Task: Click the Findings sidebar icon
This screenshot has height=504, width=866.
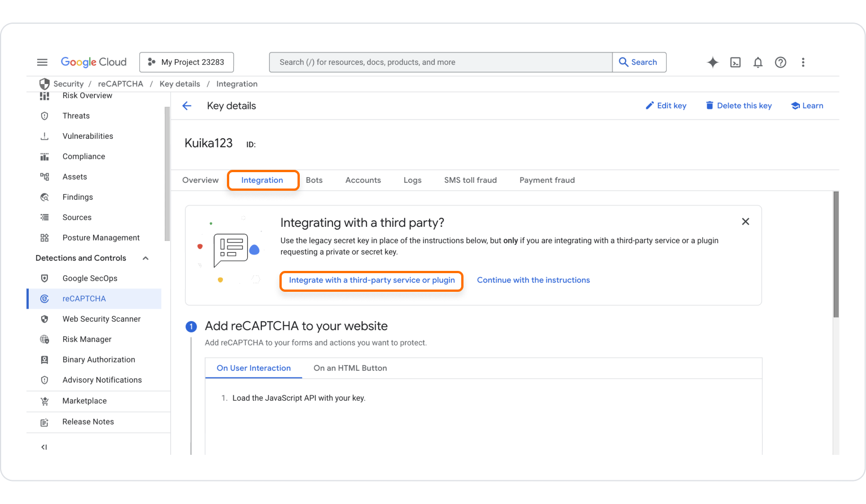Action: pyautogui.click(x=45, y=197)
